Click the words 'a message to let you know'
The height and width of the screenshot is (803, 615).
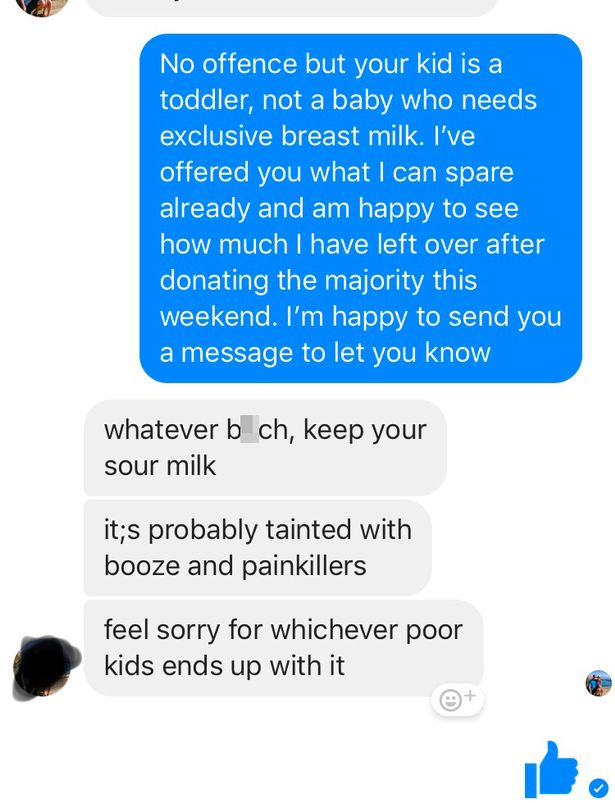tap(325, 353)
